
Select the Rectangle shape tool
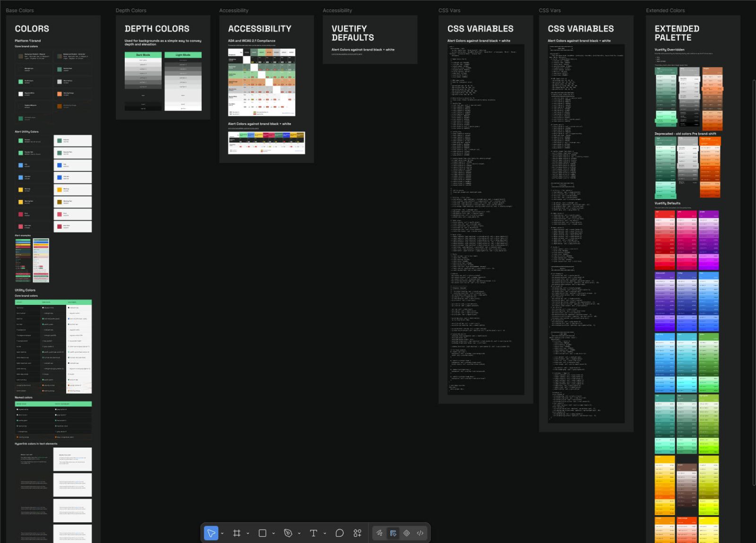262,533
